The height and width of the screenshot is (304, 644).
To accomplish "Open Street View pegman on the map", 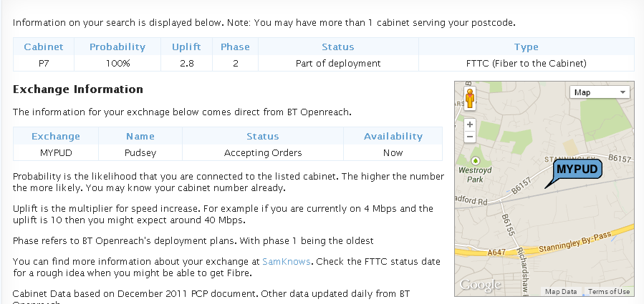I will click(x=470, y=98).
